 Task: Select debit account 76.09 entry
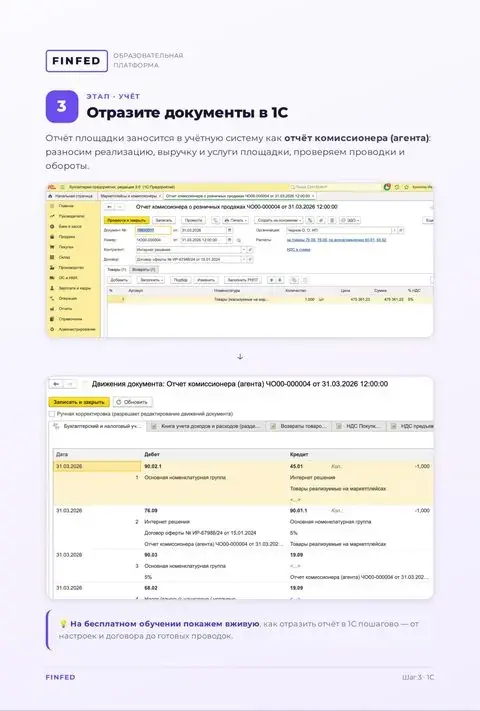pos(151,511)
